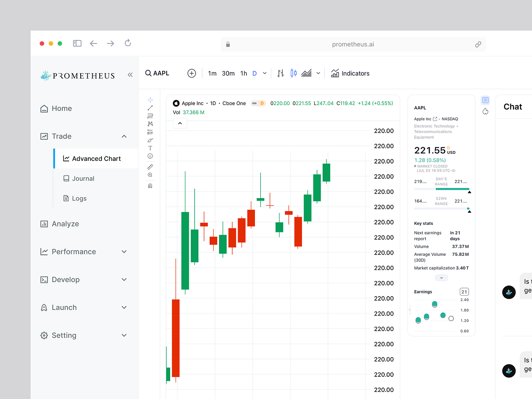Collapse the sidebar with double chevron
This screenshot has height=399, width=532.
tap(130, 75)
